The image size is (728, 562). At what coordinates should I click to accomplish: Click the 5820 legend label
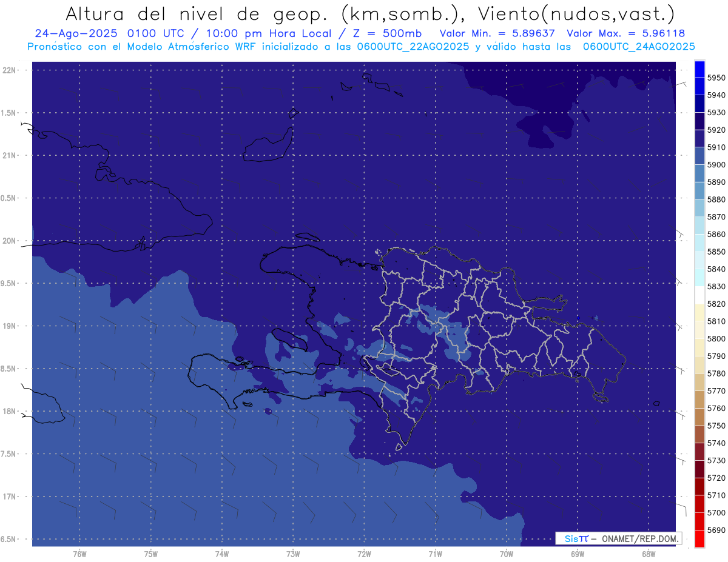716,304
